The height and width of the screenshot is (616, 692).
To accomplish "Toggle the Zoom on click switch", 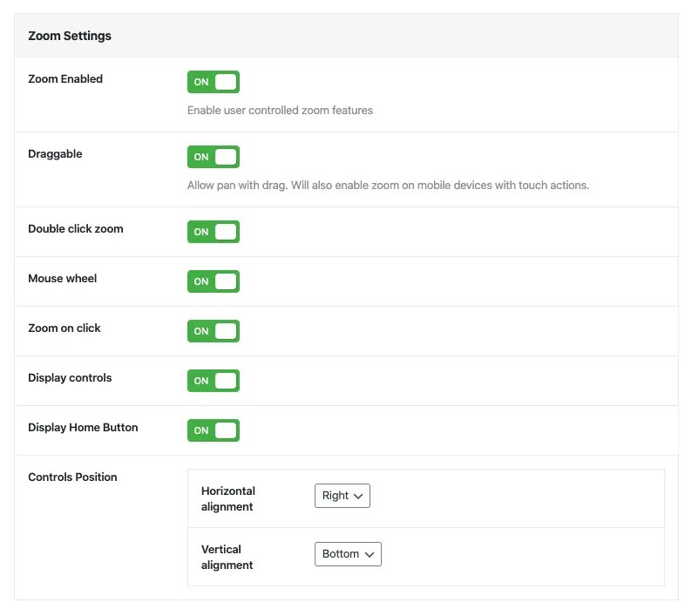I will 214,331.
